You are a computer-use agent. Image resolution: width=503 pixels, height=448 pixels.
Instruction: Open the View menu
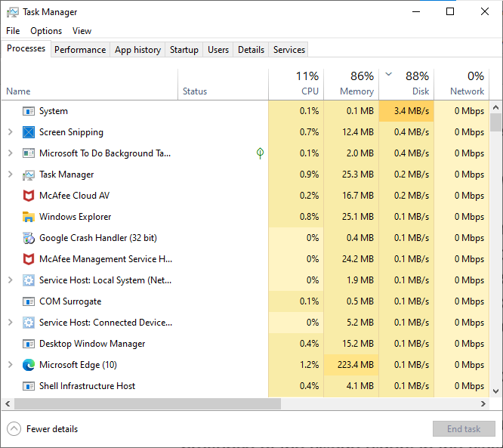[x=82, y=31]
